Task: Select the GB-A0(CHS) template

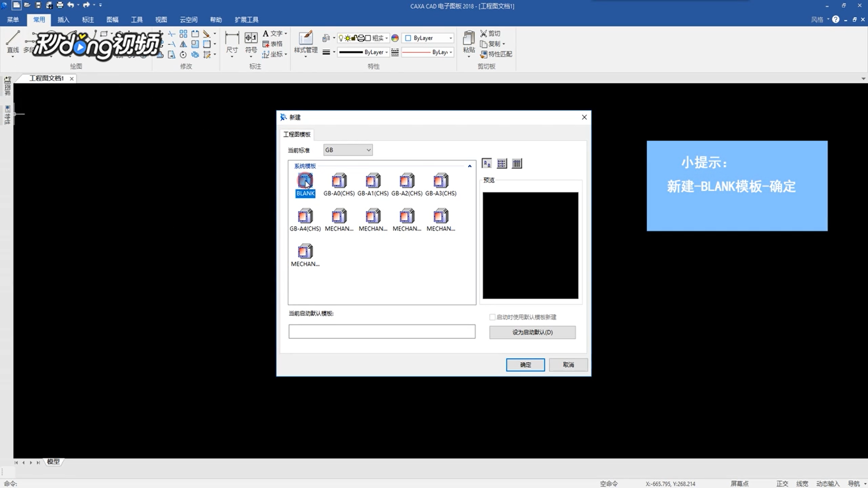Action: [339, 185]
